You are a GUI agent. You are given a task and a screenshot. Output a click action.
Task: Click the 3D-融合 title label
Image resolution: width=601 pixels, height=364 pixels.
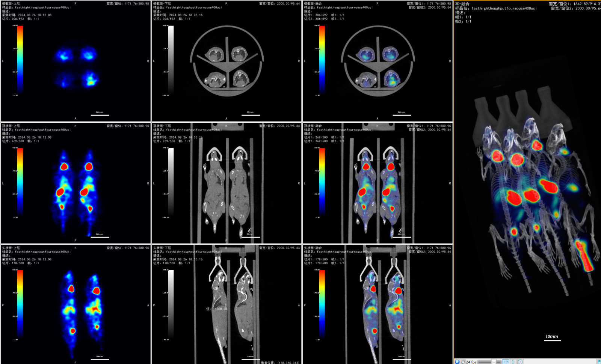pyautogui.click(x=462, y=4)
